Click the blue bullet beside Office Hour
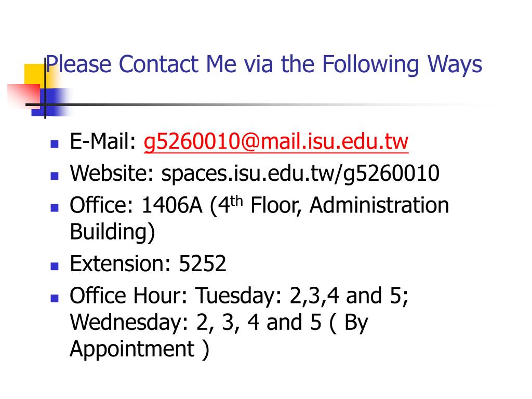Screen dimensions: 532x399 (x=54, y=298)
